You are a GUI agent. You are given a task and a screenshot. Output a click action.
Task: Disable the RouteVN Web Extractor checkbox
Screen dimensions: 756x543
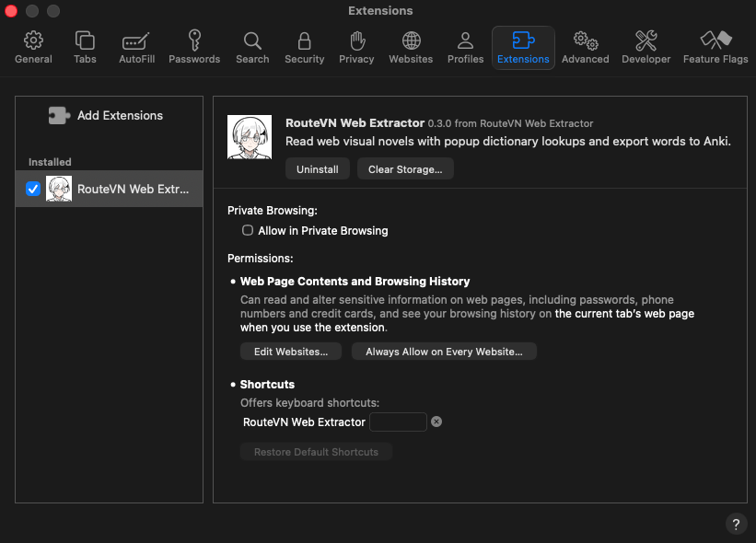tap(33, 189)
